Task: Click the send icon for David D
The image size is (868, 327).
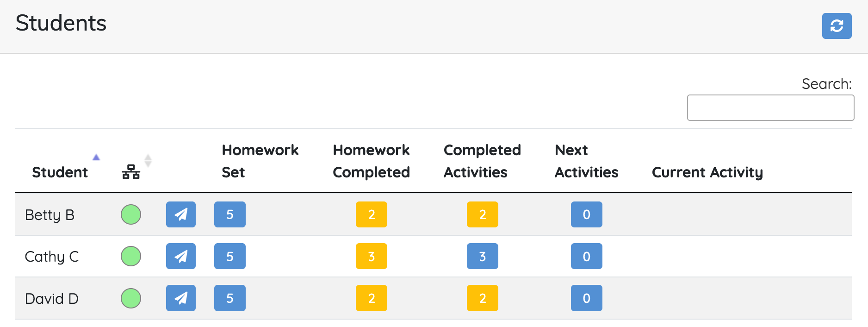Action: tap(180, 298)
